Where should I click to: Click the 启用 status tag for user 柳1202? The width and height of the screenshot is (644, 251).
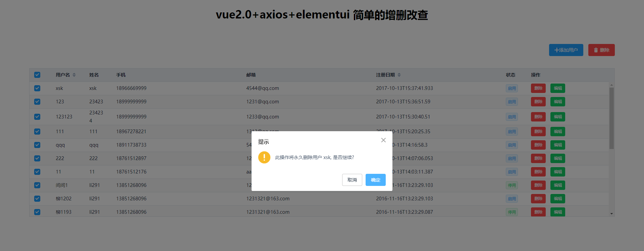[512, 199]
